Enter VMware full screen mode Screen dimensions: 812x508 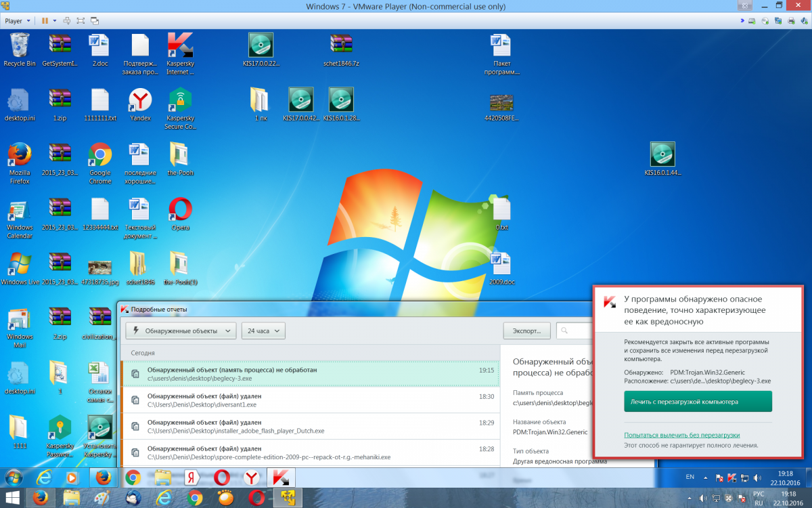click(81, 21)
